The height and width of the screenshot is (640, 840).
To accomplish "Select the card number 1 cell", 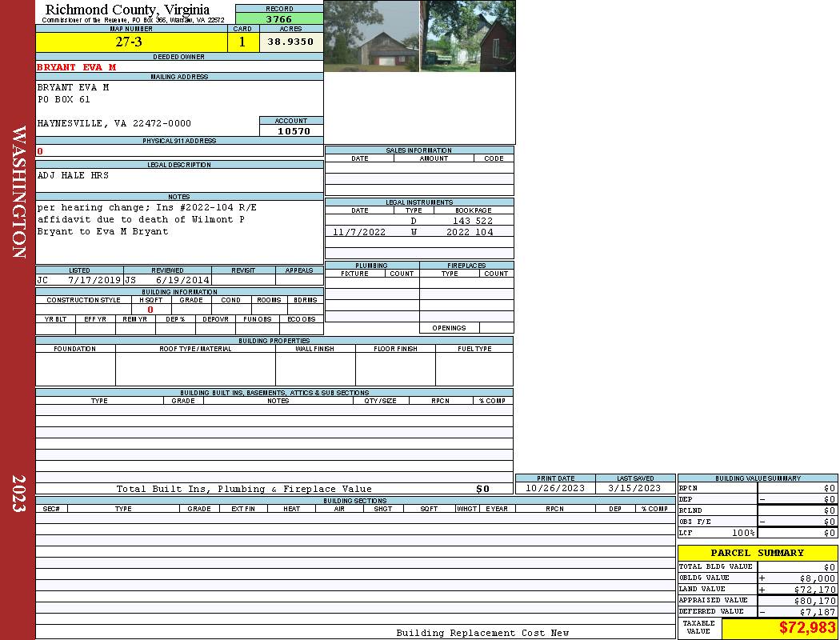I will click(x=242, y=42).
